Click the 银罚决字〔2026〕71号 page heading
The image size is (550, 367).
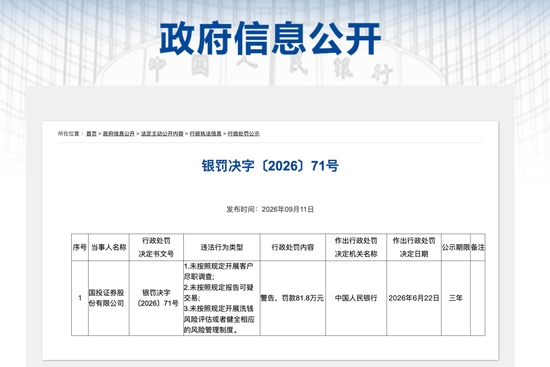coord(270,166)
